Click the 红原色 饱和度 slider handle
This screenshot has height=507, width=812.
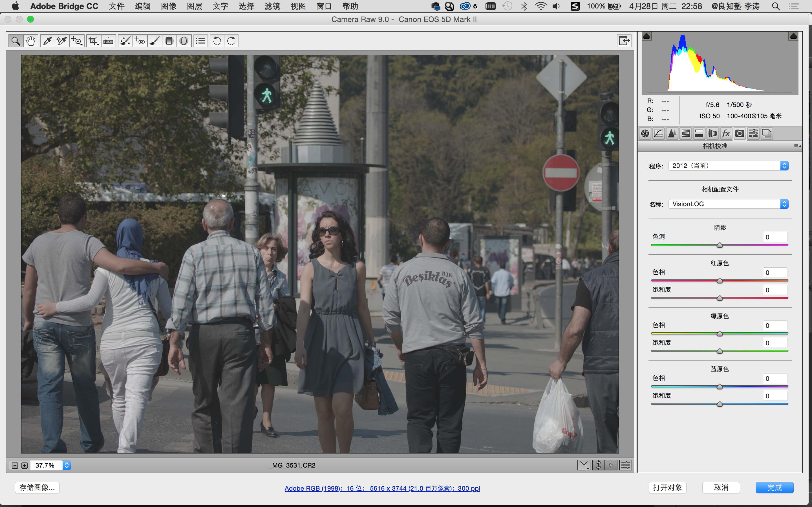[x=720, y=298]
